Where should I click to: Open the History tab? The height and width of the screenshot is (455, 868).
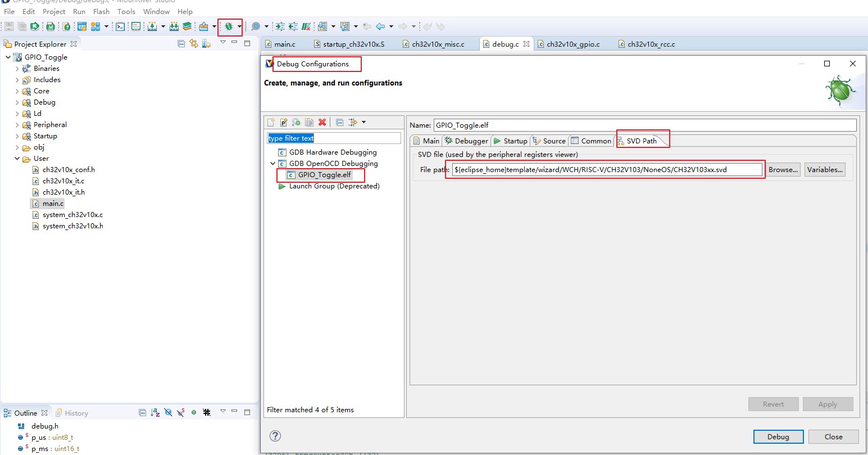tap(71, 413)
